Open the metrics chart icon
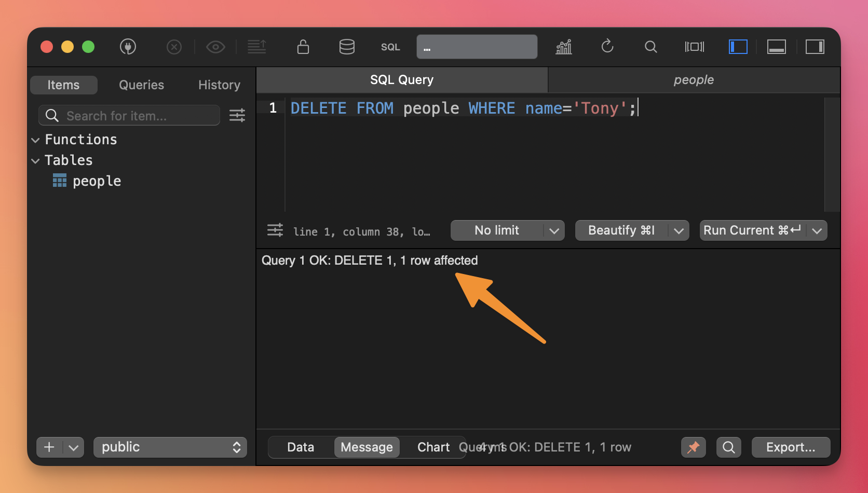The height and width of the screenshot is (493, 868). 564,47
